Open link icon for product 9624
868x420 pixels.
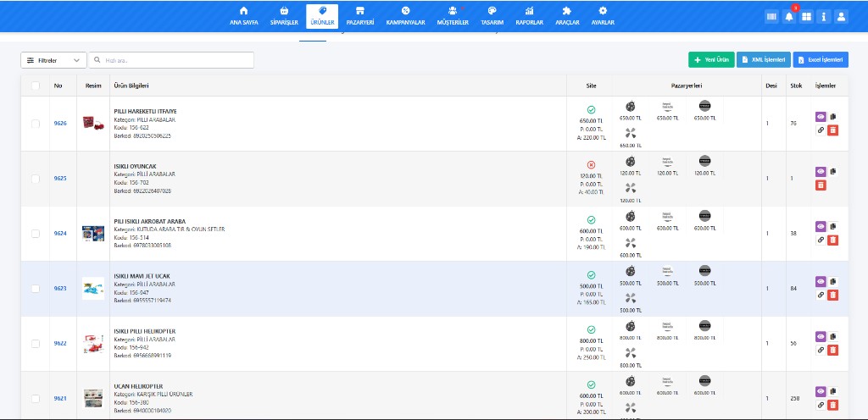[821, 240]
